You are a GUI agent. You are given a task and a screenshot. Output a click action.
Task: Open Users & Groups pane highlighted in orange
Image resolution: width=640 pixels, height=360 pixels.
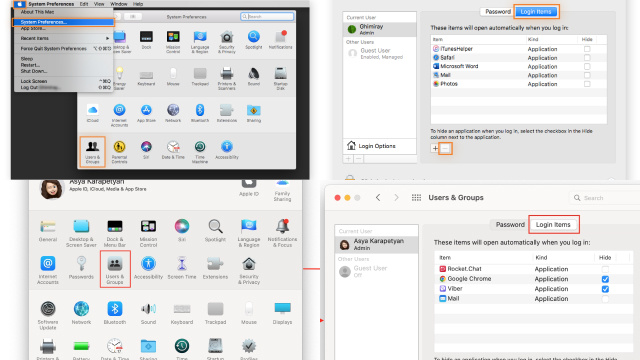click(92, 151)
